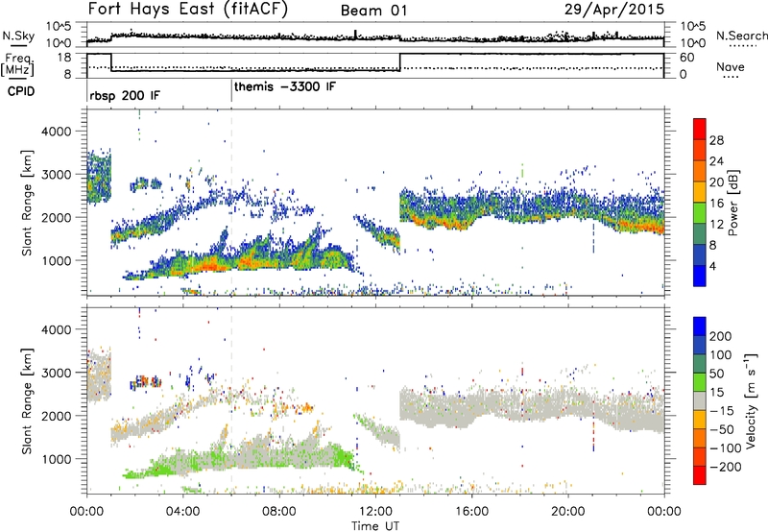Select the "Power [dB]" colorbar title
768x532 pixels.
(732, 203)
